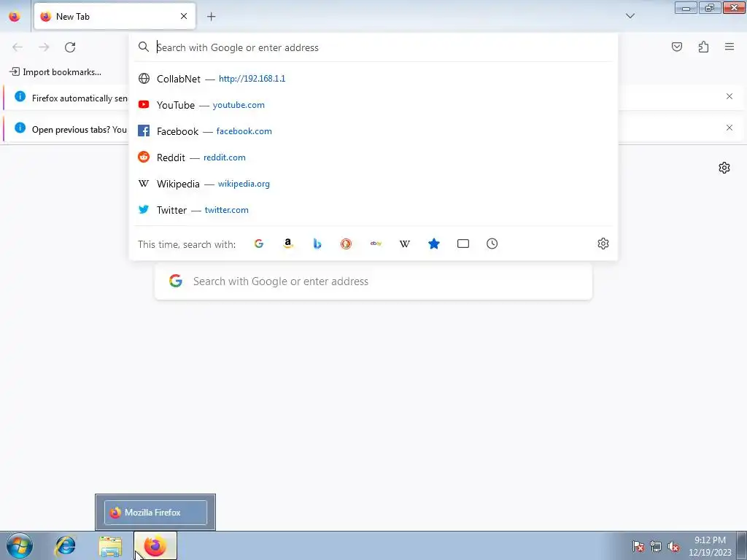
Task: Open a new tab with plus button
Action: coord(211,16)
